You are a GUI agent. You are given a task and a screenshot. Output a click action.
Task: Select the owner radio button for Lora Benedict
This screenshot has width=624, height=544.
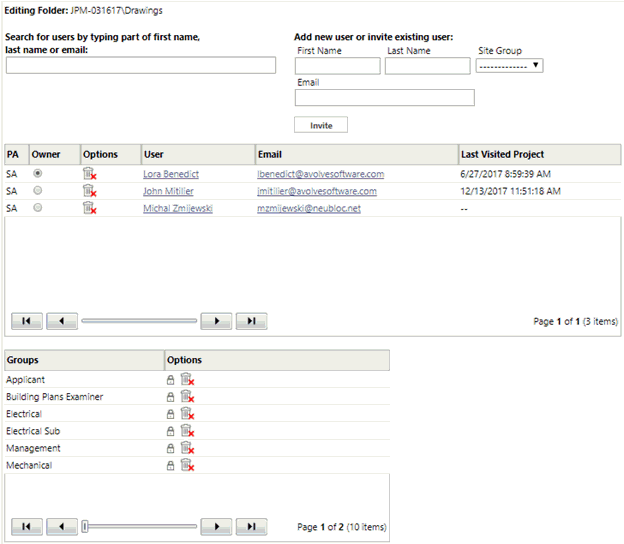coord(38,174)
